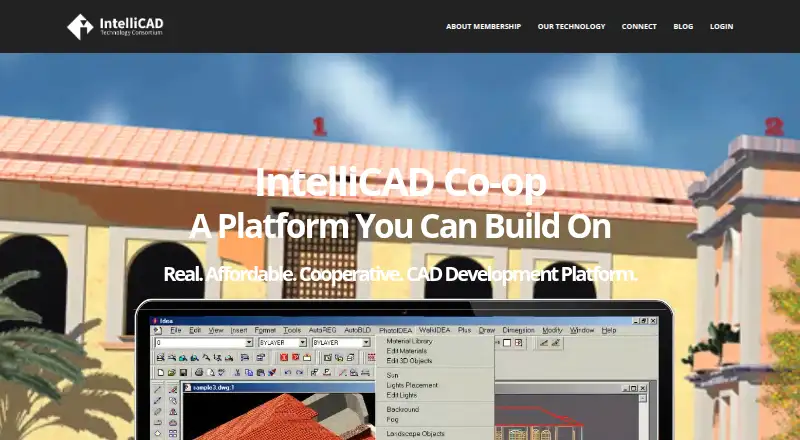800x440 pixels.
Task: Click the Redo arrow icon in Idea toolbar
Action: pos(299,372)
